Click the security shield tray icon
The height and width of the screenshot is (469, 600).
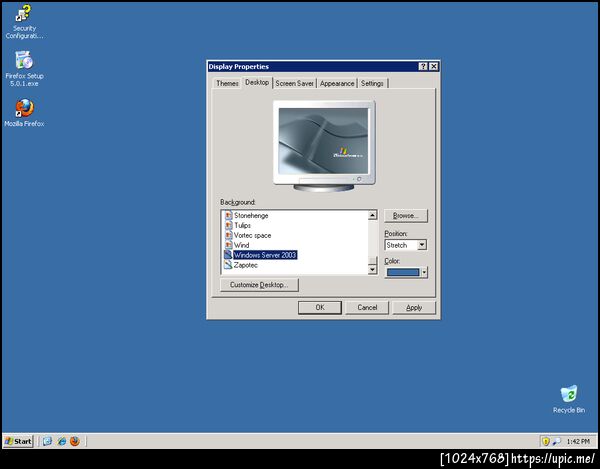point(546,441)
